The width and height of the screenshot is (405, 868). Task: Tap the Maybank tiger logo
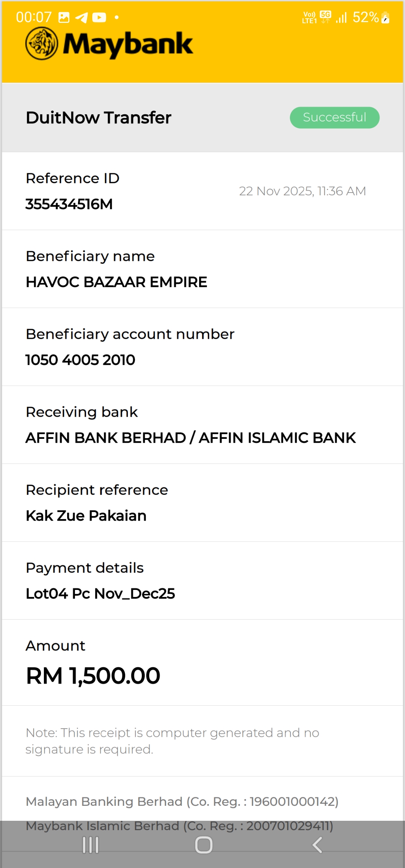[42, 44]
